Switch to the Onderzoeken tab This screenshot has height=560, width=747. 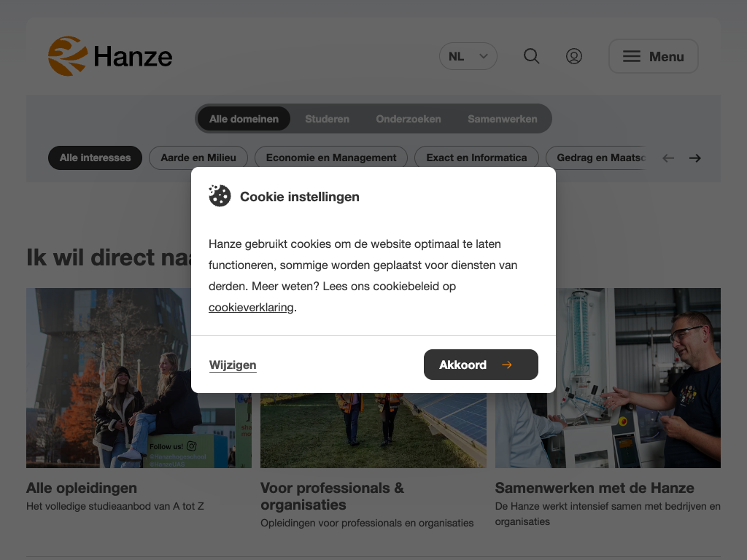[x=409, y=119]
